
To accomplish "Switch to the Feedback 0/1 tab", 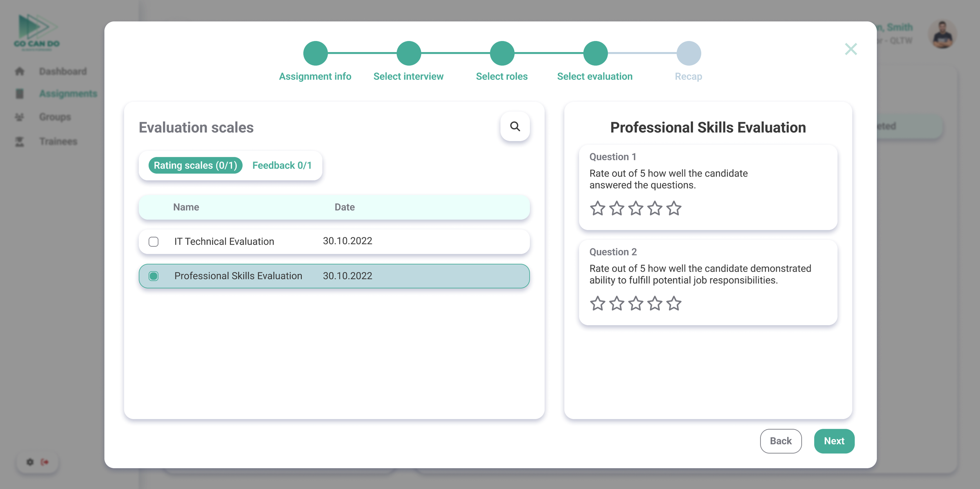I will tap(282, 165).
